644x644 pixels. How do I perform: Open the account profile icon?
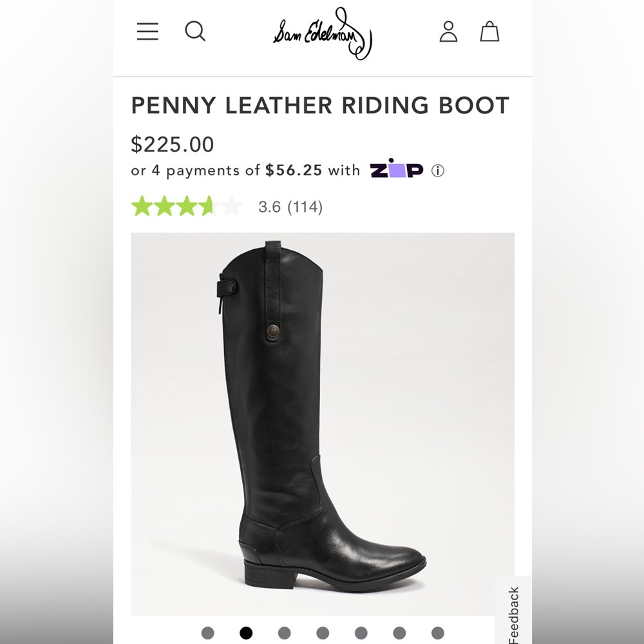point(450,31)
